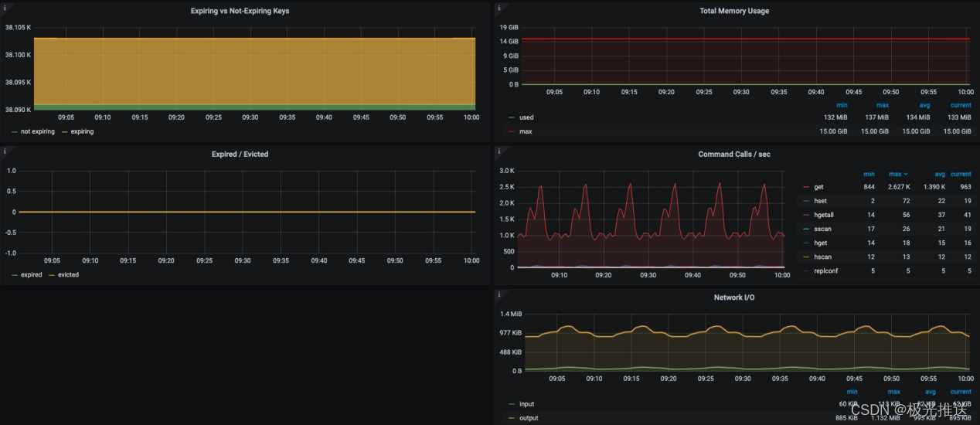Click the '3.0 K' y-axis label in Command Calls
980x425 pixels.
click(x=507, y=170)
